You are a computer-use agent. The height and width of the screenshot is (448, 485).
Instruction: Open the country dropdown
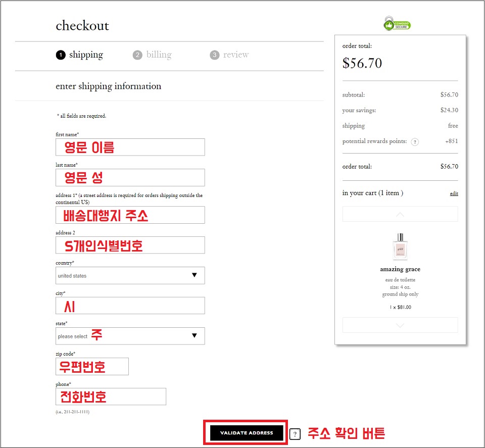coord(130,275)
